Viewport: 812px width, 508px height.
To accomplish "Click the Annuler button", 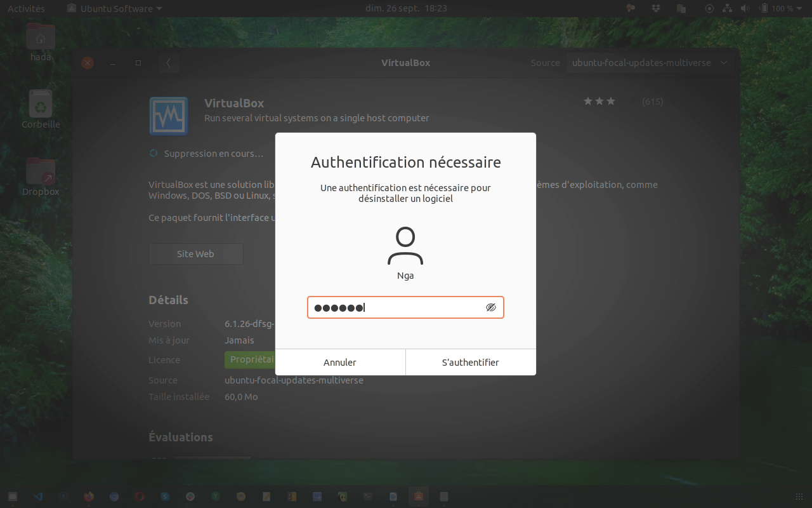I will tap(340, 362).
